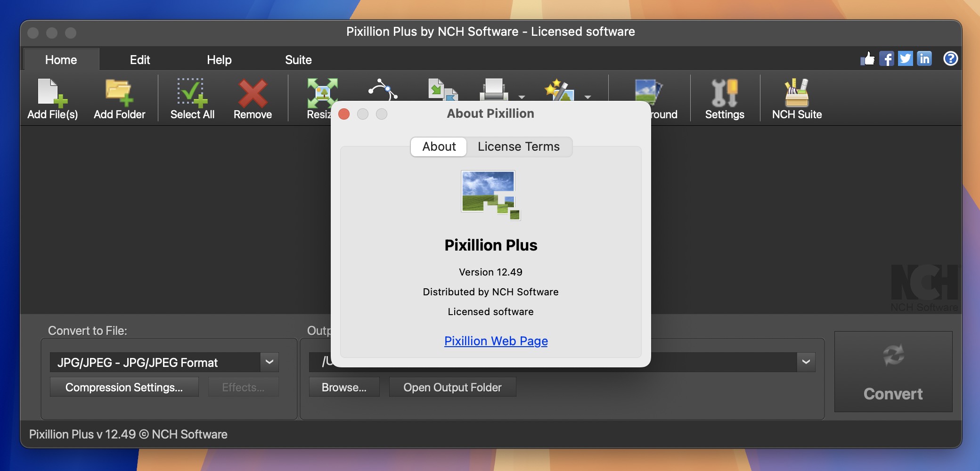
Task: Open the Edit tab
Action: tap(140, 60)
